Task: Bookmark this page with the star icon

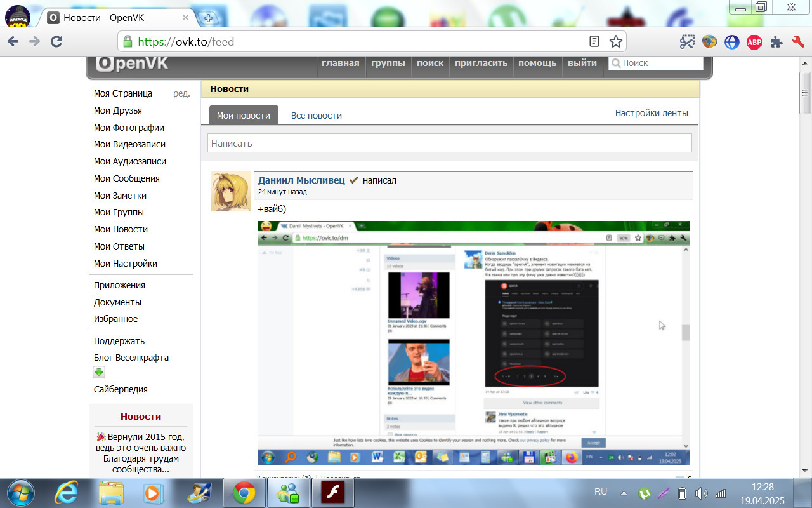Action: [x=615, y=42]
